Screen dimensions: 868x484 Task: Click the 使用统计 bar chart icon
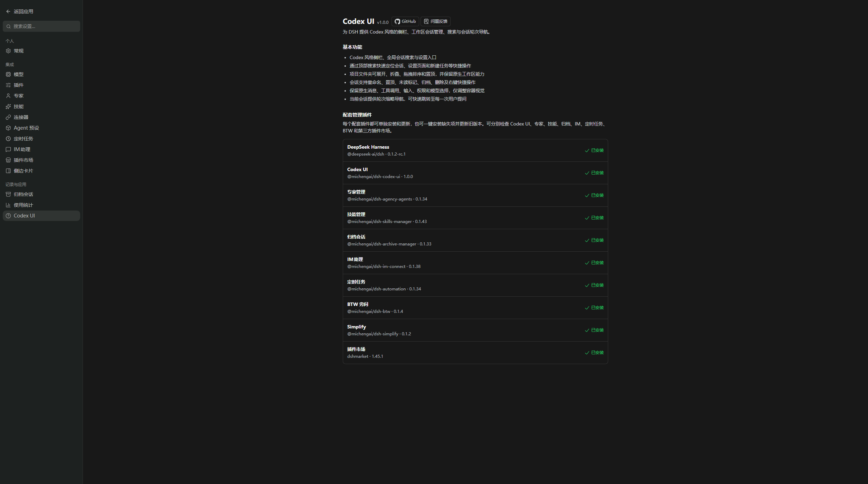8,205
